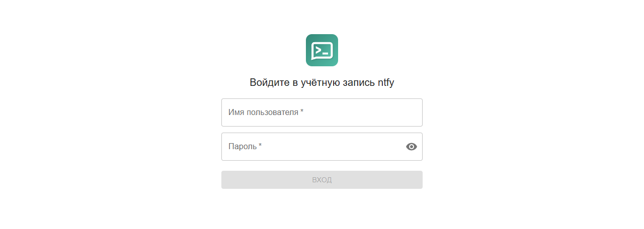
Task: Show password using the eye icon
Action: click(412, 147)
